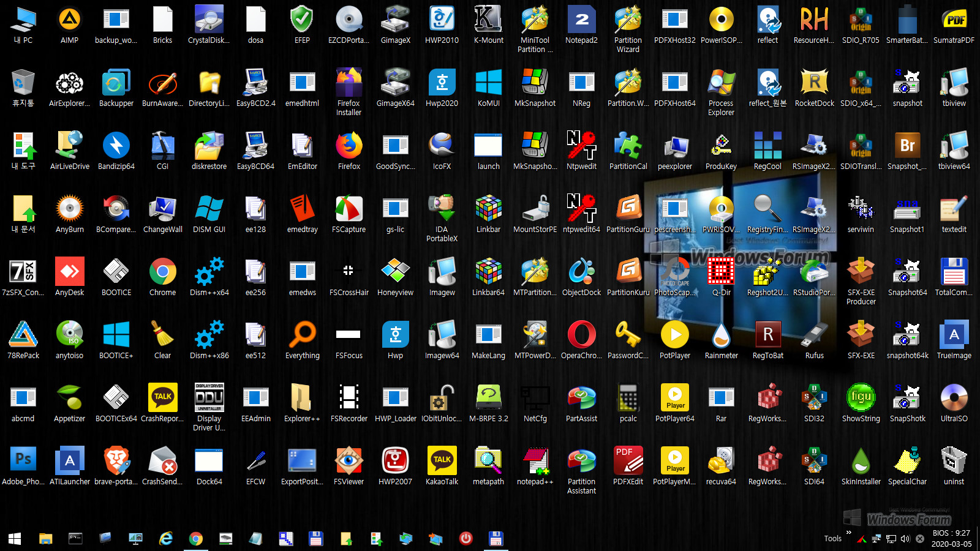980x551 pixels.
Task: Launch the Linkbar shortcut
Action: (488, 214)
